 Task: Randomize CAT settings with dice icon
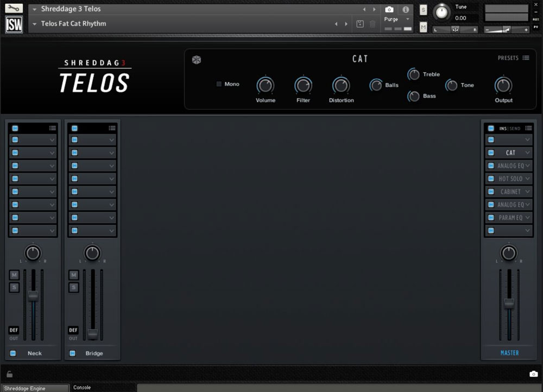(x=197, y=60)
